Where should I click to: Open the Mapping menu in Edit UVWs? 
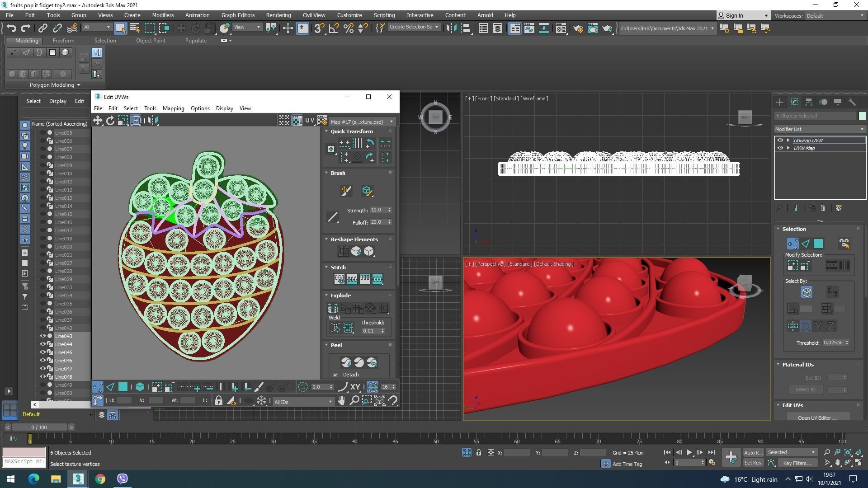(x=173, y=108)
